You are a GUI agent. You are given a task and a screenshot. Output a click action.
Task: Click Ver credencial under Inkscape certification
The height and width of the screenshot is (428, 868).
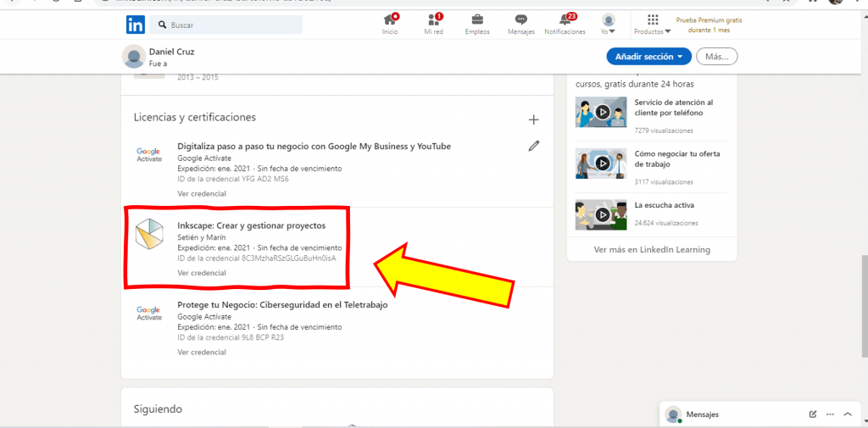(202, 273)
